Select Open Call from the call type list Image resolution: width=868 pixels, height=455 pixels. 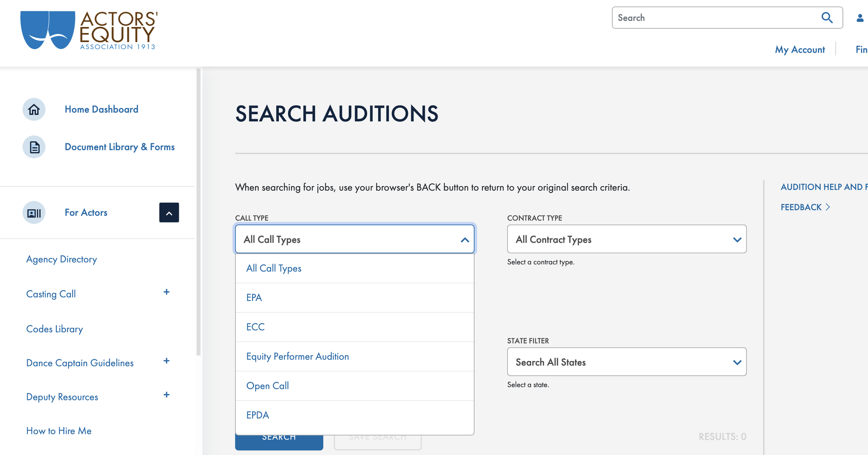pyautogui.click(x=267, y=386)
